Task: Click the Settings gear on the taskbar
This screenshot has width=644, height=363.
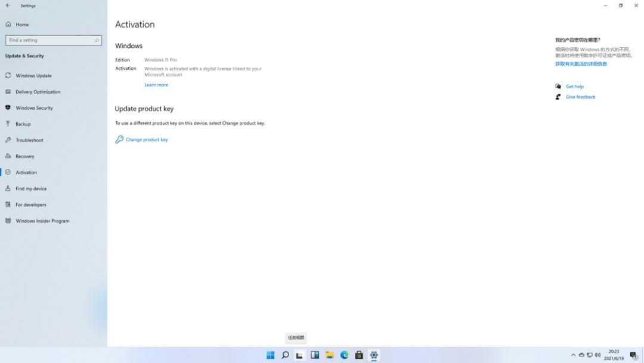Action: click(374, 355)
